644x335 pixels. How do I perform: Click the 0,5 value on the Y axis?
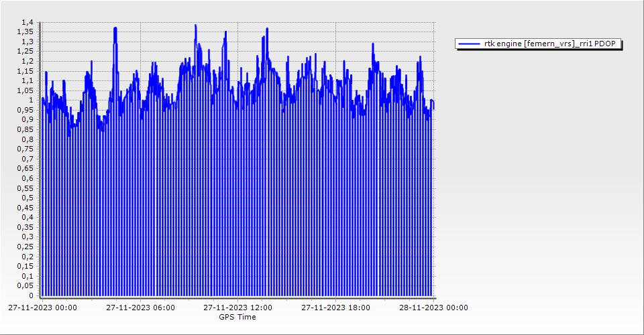point(27,198)
